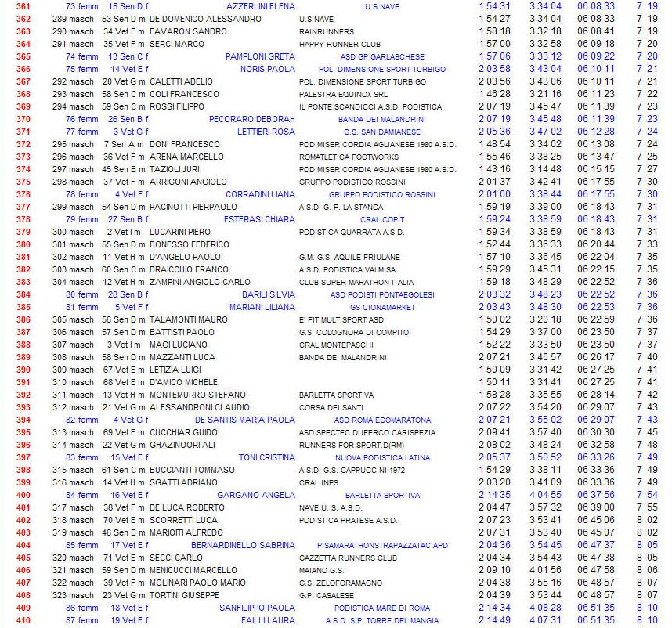This screenshot has width=672, height=628.
Task: Click the club PODISTICA PRATESE A.S.D.
Action: 348,521
